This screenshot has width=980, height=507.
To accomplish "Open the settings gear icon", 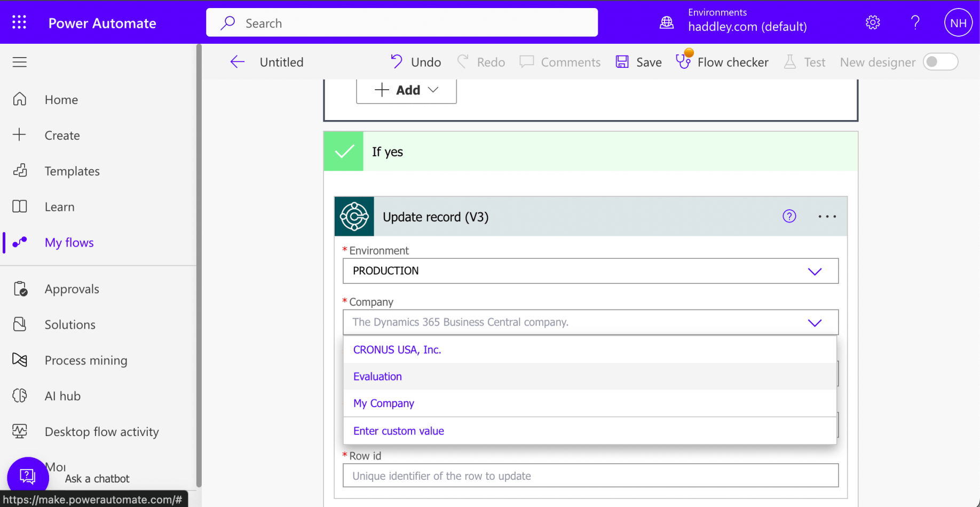I will coord(873,22).
